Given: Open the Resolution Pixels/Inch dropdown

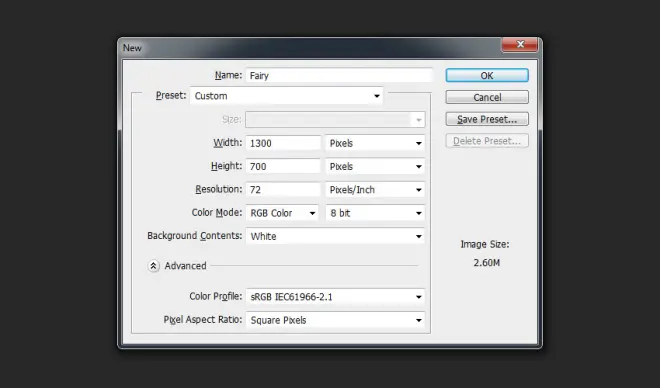Looking at the screenshot, I should (375, 190).
